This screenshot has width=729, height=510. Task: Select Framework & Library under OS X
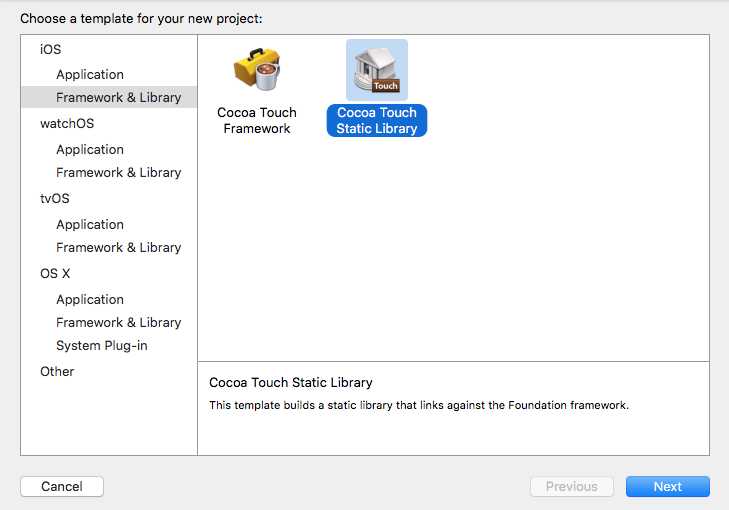(x=119, y=322)
